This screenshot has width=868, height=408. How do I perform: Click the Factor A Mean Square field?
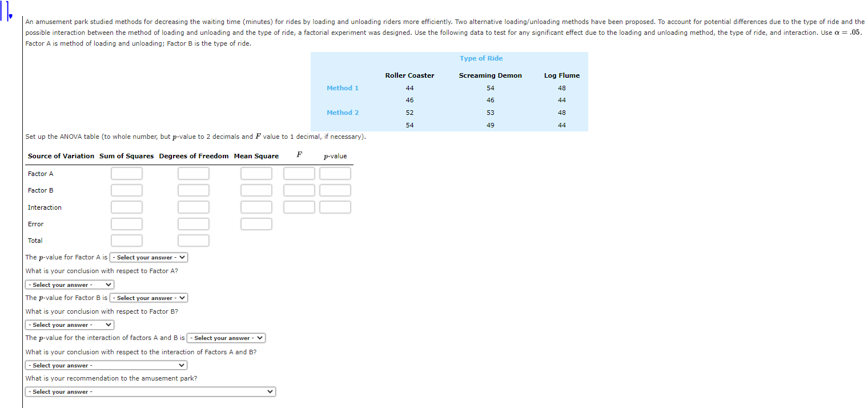[256, 173]
